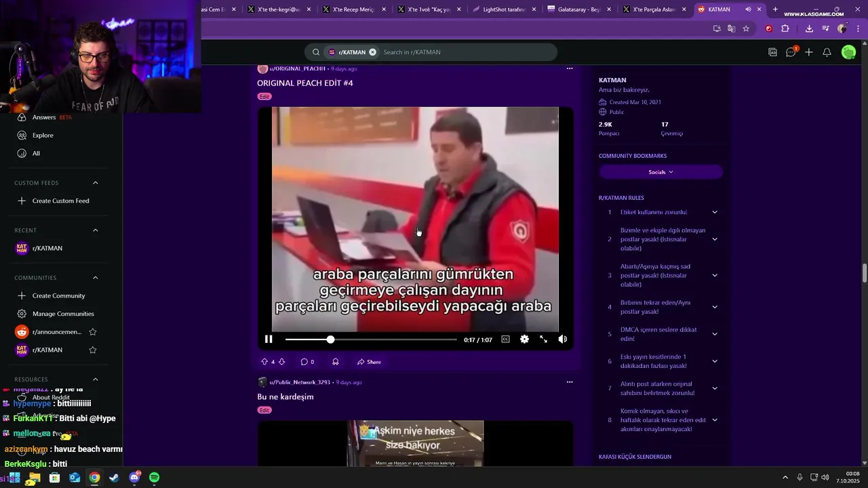The image size is (868, 488).
Task: Open Chrome extensions puzzle icon
Action: coord(785,28)
